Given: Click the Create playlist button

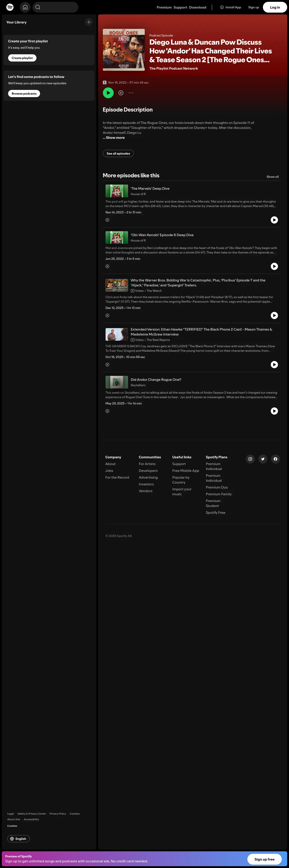Looking at the screenshot, I should click(22, 58).
